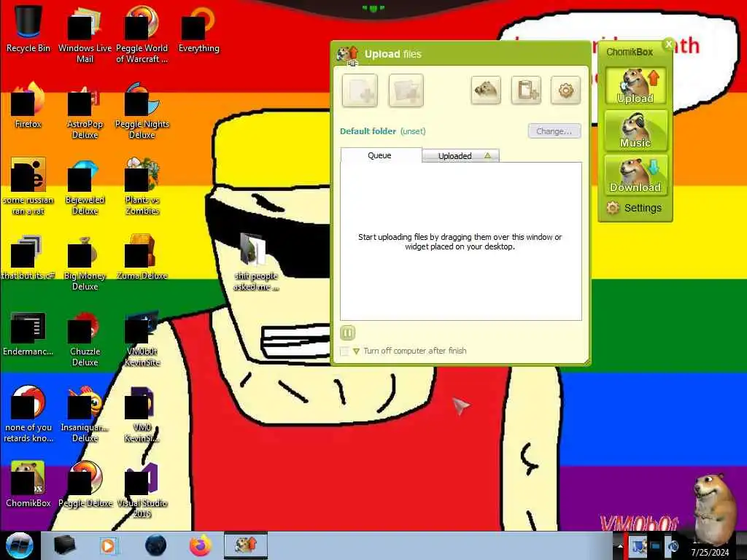This screenshot has width=747, height=560.
Task: Click the Upload files window title icon
Action: tap(347, 54)
